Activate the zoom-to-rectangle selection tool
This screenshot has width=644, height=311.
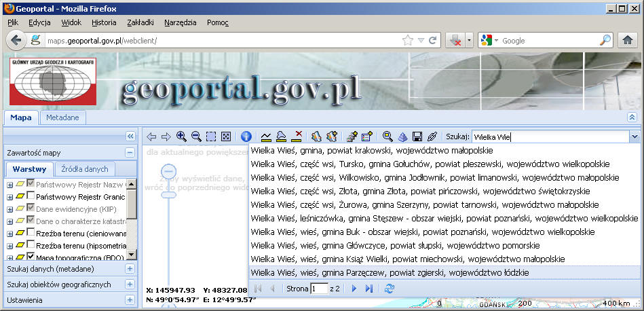coord(211,136)
